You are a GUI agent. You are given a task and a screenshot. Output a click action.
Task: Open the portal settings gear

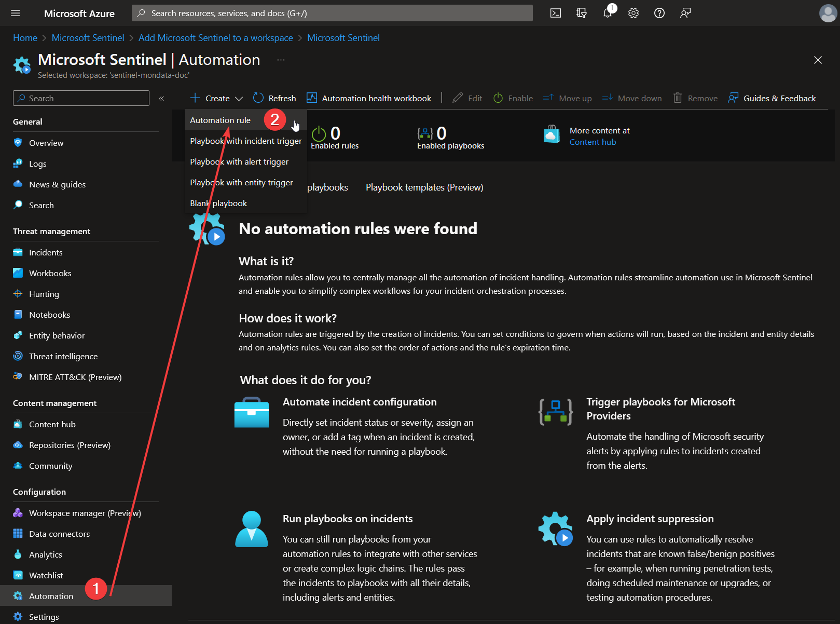pyautogui.click(x=634, y=13)
